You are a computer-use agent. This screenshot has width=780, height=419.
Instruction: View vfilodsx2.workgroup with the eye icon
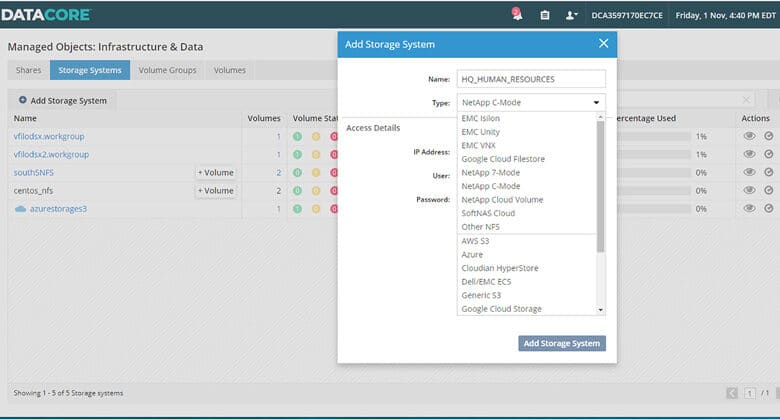(749, 154)
